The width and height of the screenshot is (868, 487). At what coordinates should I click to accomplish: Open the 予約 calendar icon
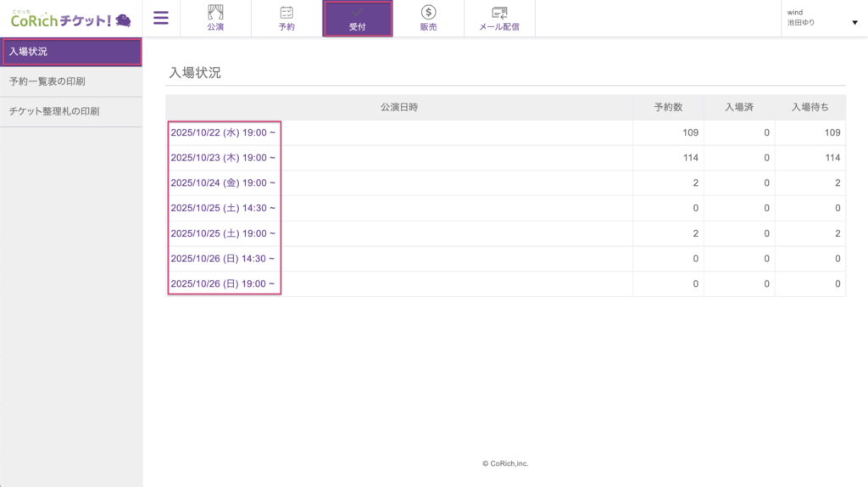pyautogui.click(x=287, y=13)
